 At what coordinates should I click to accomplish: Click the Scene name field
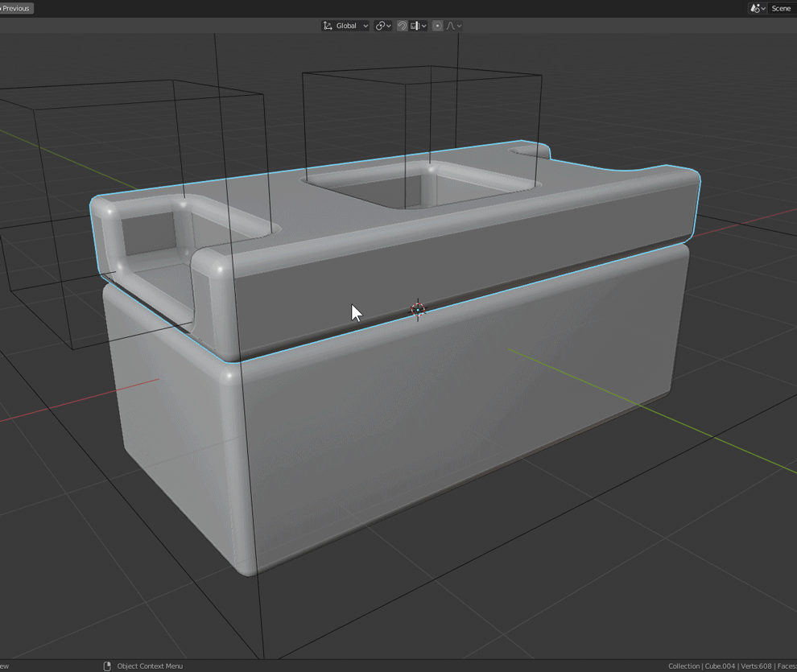click(x=780, y=8)
